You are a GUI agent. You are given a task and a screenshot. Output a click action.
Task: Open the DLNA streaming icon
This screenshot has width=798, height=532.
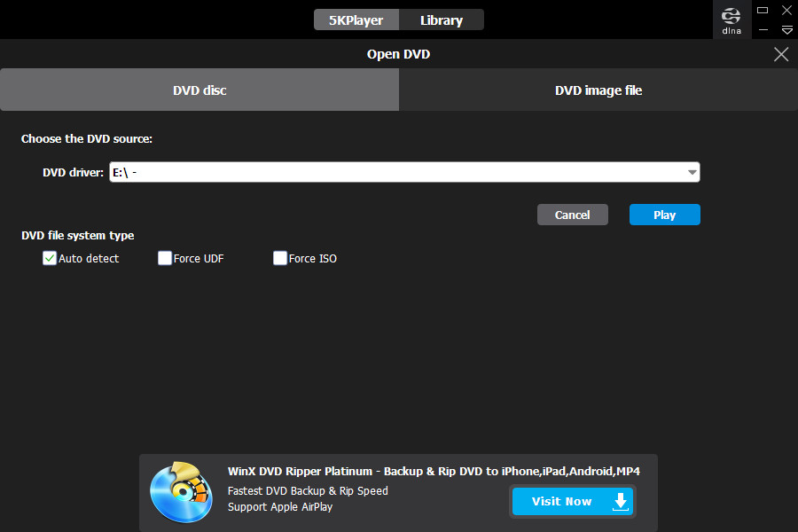pos(731,19)
